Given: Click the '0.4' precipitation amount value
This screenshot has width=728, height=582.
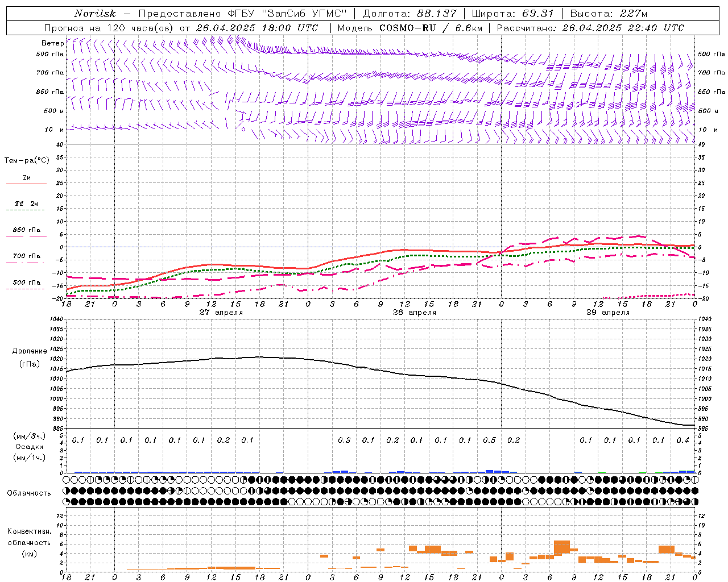Looking at the screenshot, I should click(x=682, y=440).
